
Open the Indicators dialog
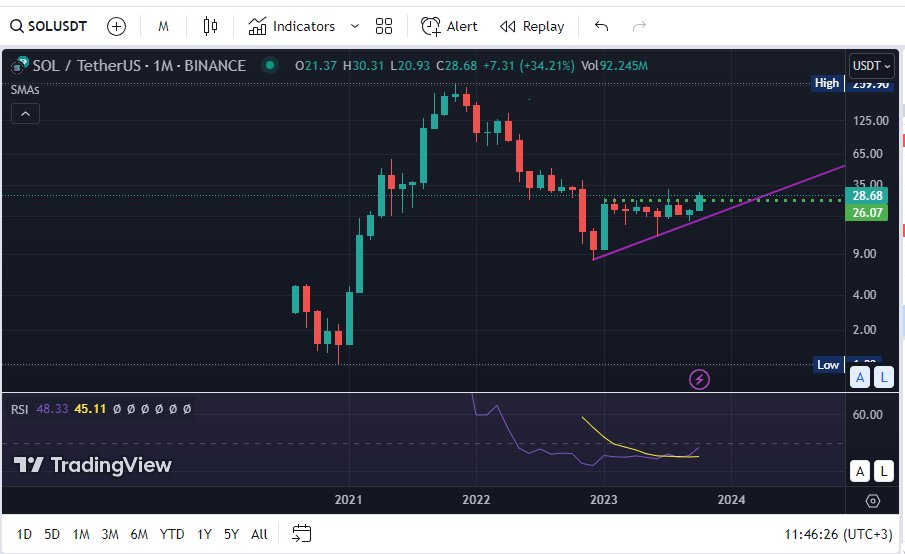291,26
